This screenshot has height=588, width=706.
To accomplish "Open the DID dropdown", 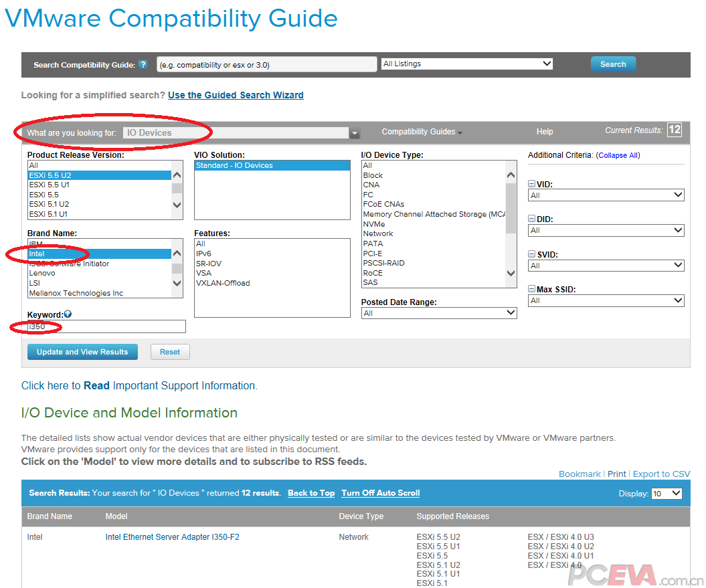I will [606, 230].
